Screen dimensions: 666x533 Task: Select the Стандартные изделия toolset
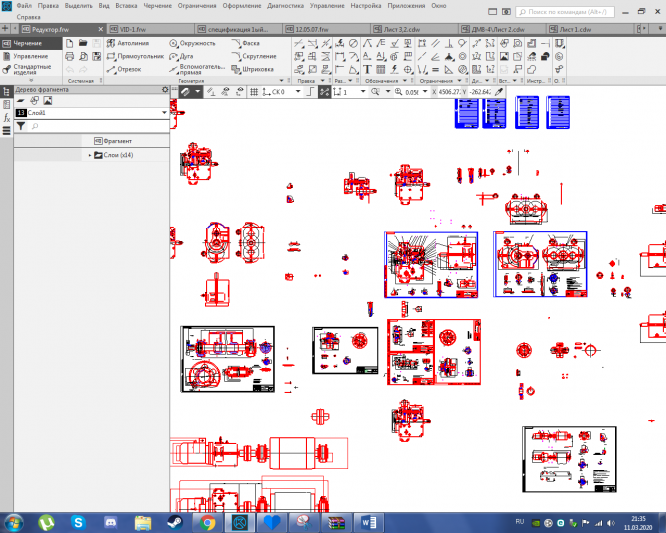tap(32, 69)
